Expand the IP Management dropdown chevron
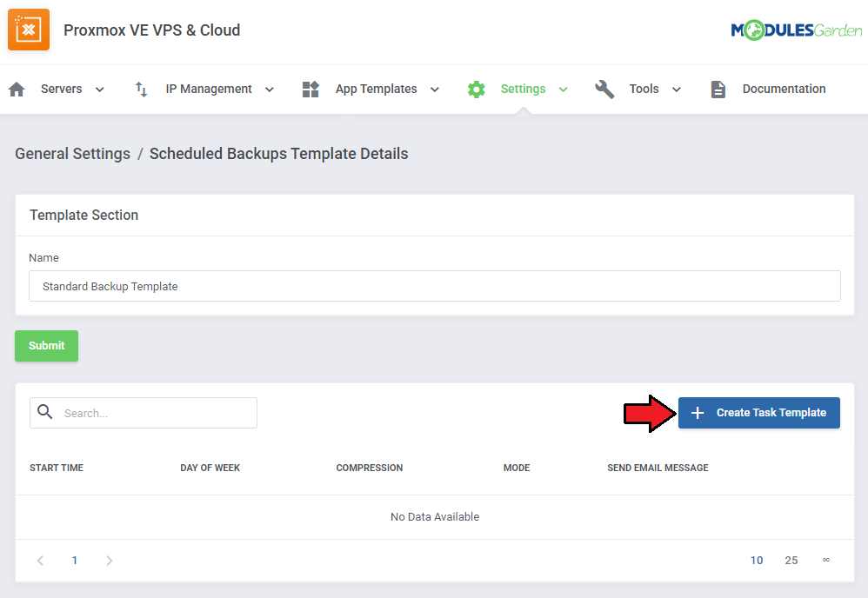 pos(270,90)
